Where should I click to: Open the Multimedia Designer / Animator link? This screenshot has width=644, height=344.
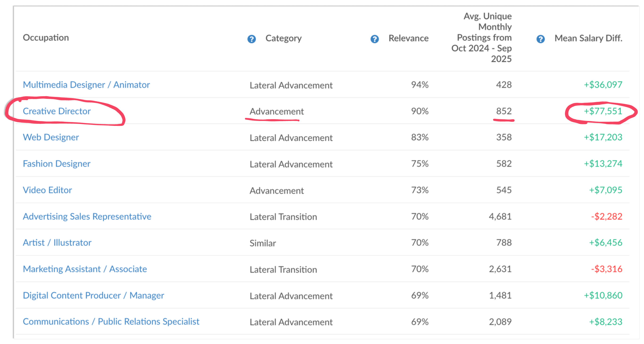click(x=86, y=85)
